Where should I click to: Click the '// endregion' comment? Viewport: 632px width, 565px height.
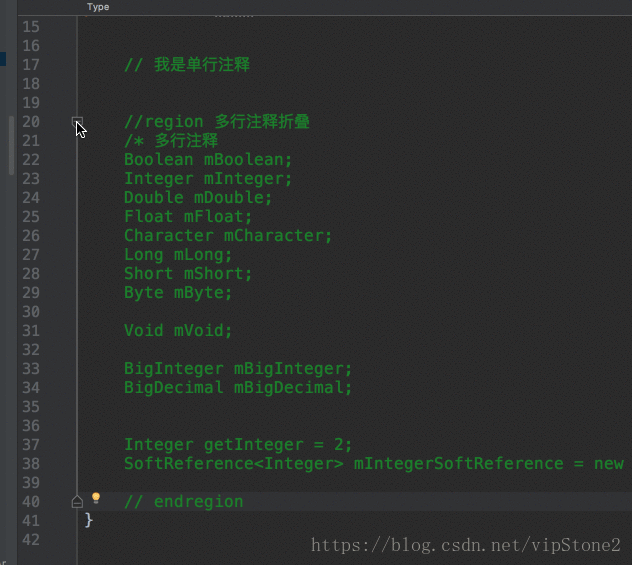coord(184,502)
